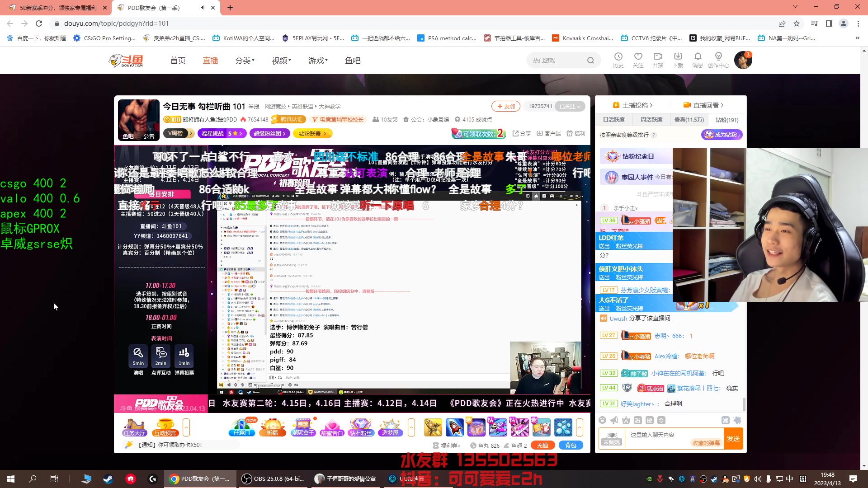Open the 造梦屋 gift icon
Screen dimensions: 868x488
[x=390, y=427]
